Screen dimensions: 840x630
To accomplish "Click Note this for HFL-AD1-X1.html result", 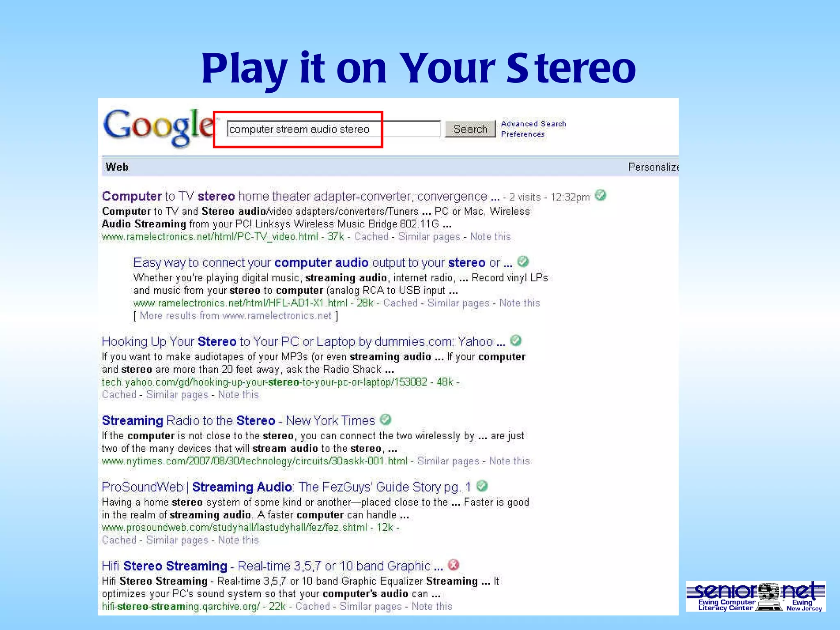I will tap(519, 303).
